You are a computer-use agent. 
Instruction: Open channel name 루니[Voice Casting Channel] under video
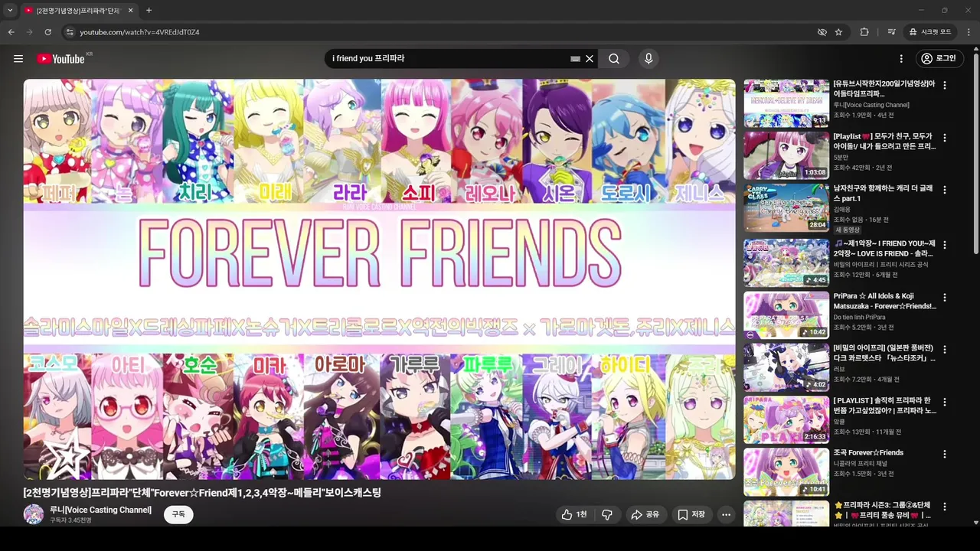click(100, 510)
